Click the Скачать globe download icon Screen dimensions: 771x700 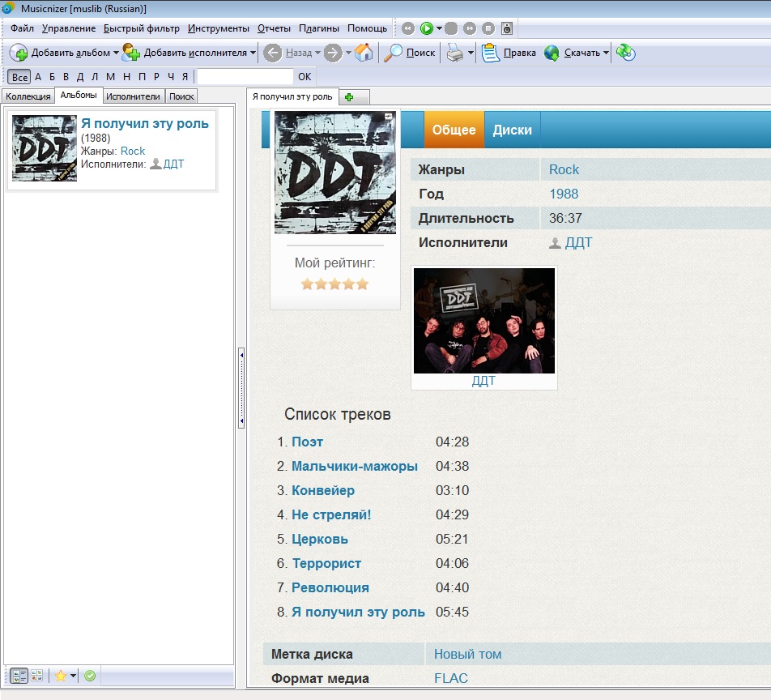tap(552, 53)
